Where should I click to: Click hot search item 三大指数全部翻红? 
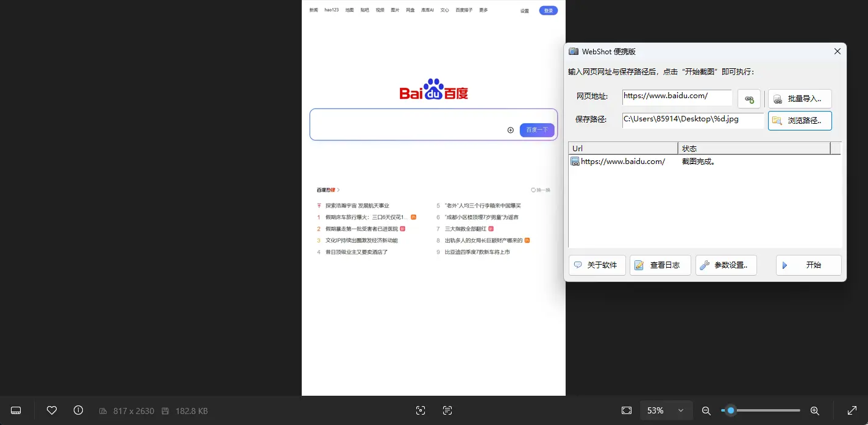[466, 229]
